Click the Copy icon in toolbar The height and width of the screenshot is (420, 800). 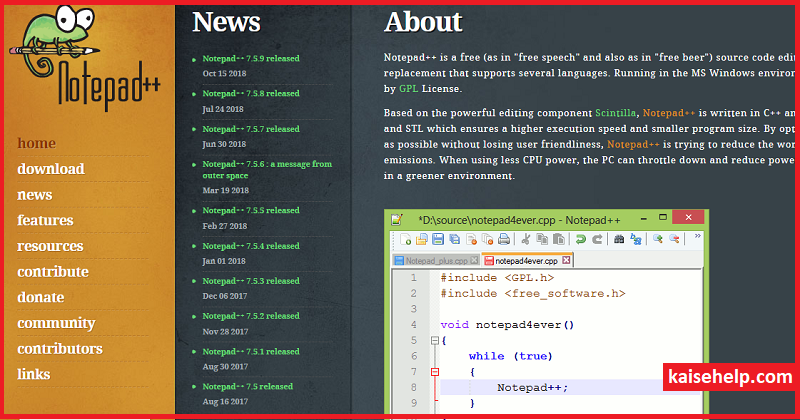(x=542, y=239)
